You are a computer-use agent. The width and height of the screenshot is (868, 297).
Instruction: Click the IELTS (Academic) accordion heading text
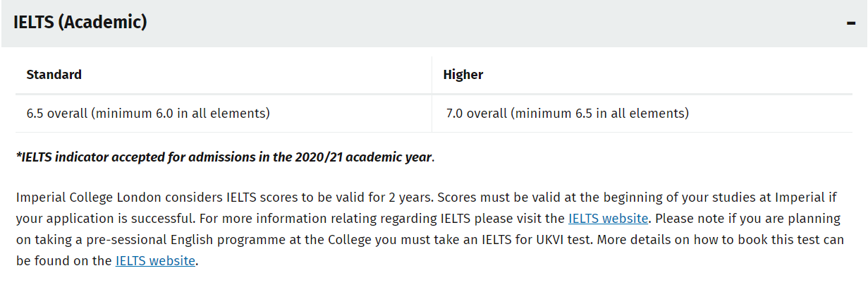tap(80, 23)
